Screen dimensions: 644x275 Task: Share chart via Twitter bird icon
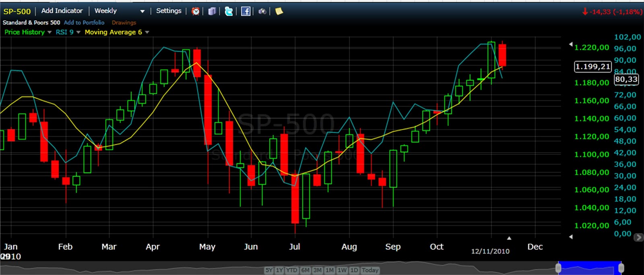(x=229, y=11)
